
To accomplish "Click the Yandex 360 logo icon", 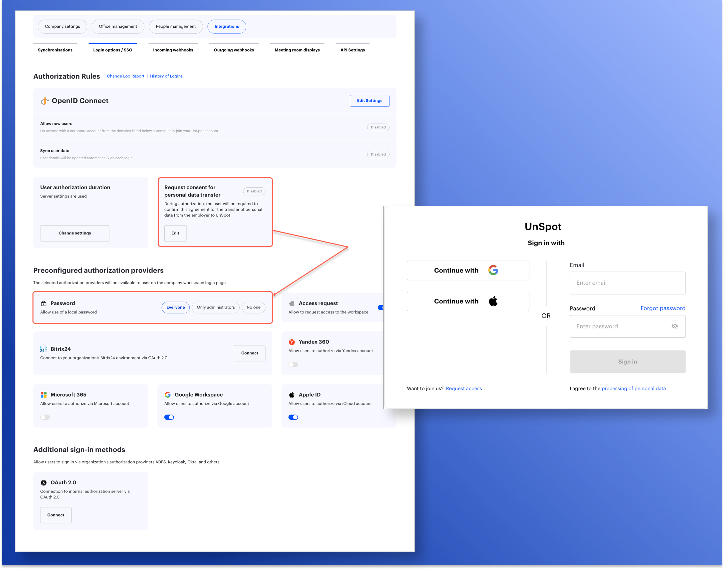I will click(292, 342).
